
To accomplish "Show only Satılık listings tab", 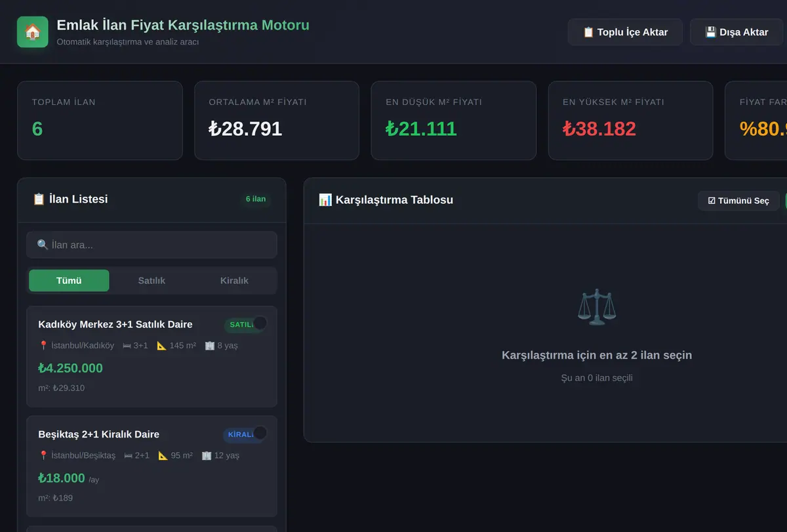I will coord(151,281).
